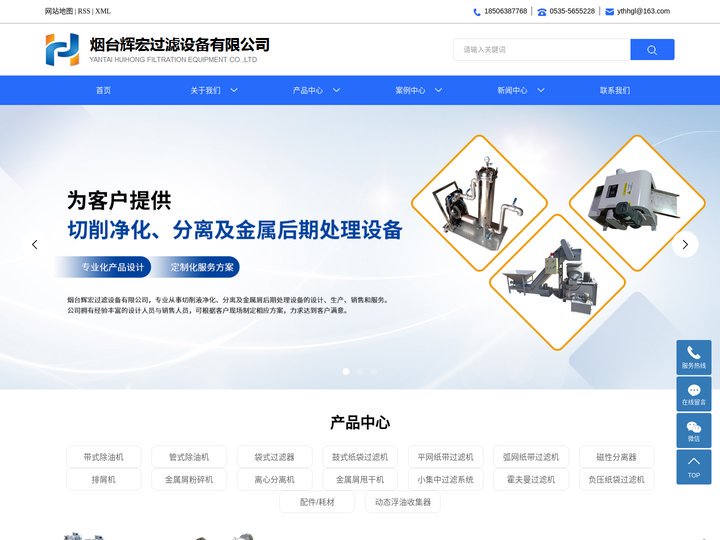This screenshot has width=720, height=540.
Task: Select the second banner slide dot
Action: tap(360, 371)
